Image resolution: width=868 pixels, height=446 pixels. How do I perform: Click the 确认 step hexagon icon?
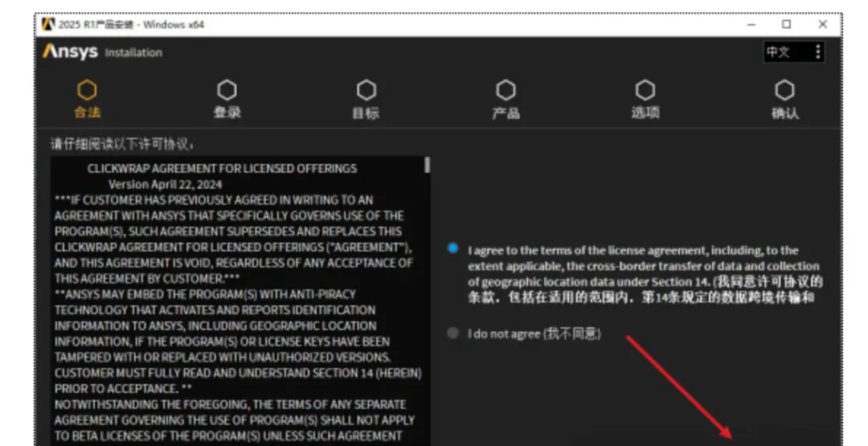tap(784, 90)
